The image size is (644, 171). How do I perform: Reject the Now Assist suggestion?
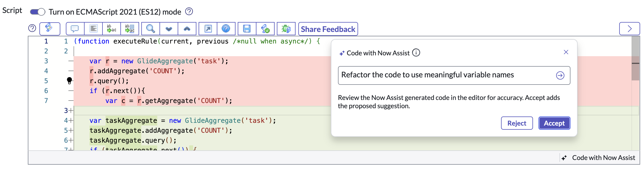[517, 123]
